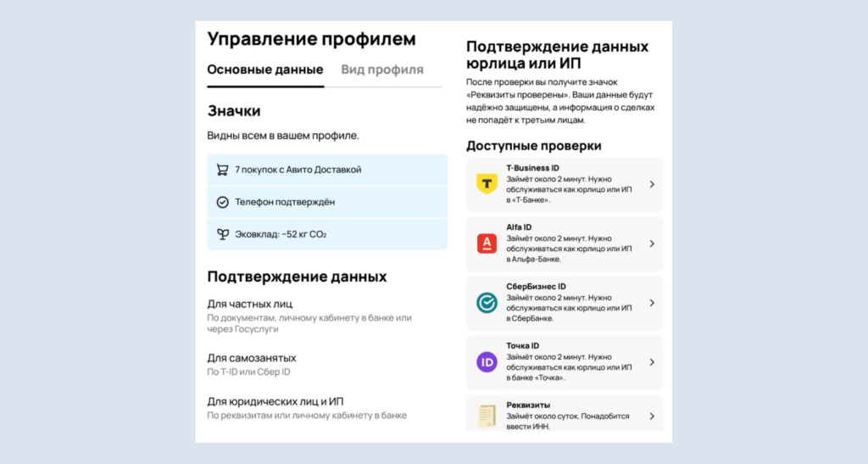Click the purple Точка ID icon
Screen dimensions: 868x464
click(487, 362)
